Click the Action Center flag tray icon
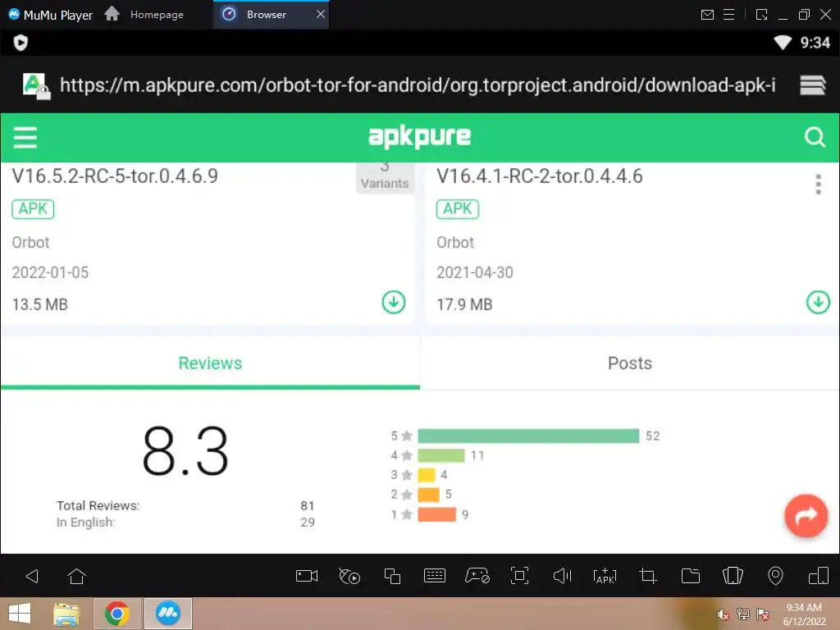840x630 pixels. pos(763,614)
